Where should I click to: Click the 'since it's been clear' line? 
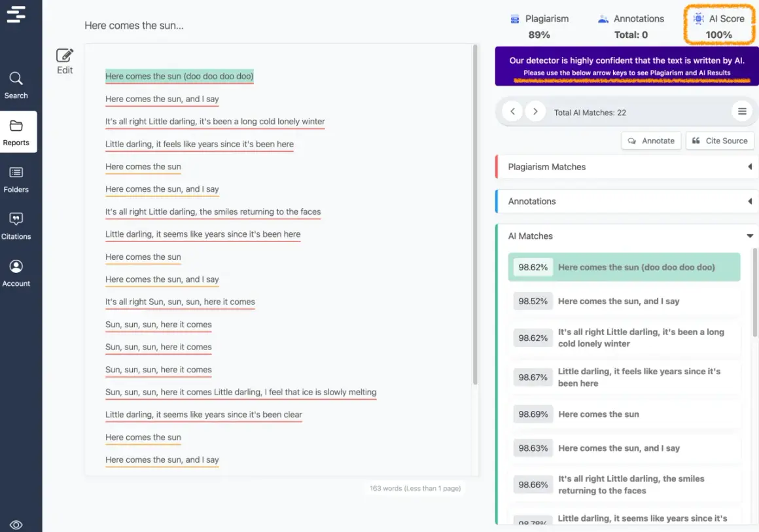pos(203,415)
